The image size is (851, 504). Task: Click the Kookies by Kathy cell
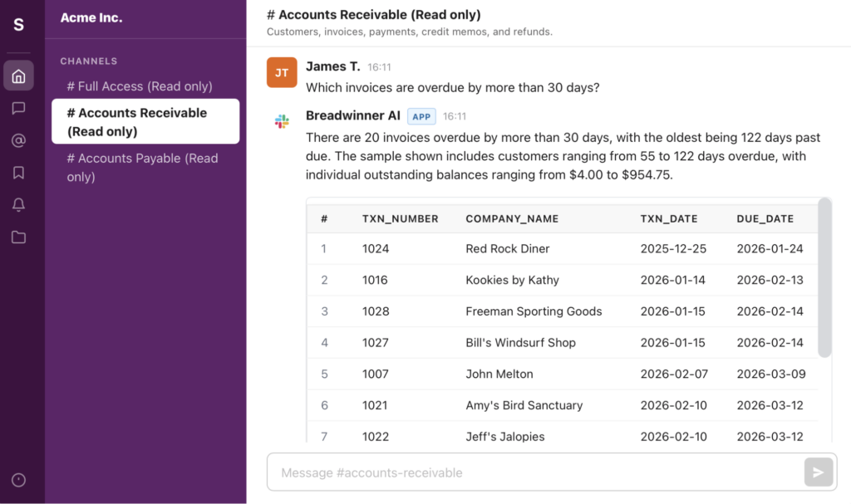coord(512,280)
